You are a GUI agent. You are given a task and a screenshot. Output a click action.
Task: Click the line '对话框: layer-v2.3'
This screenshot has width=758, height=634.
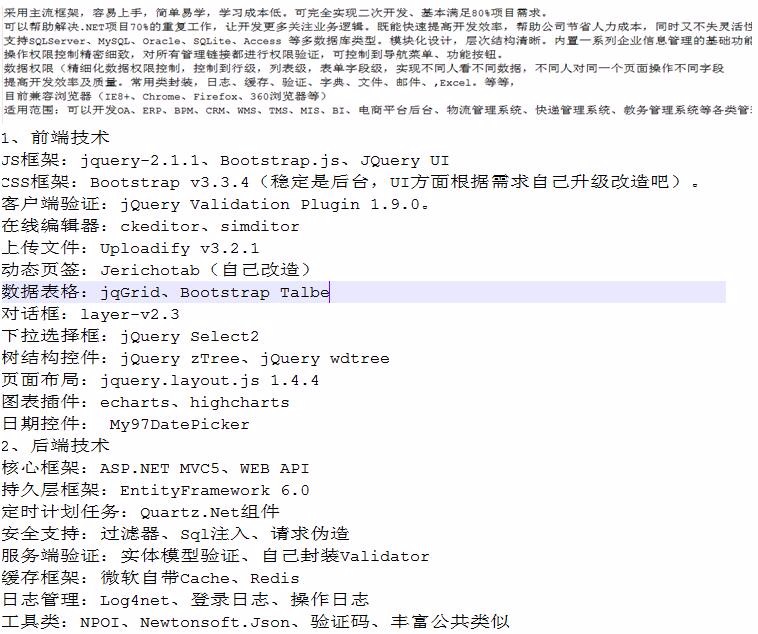pyautogui.click(x=90, y=314)
